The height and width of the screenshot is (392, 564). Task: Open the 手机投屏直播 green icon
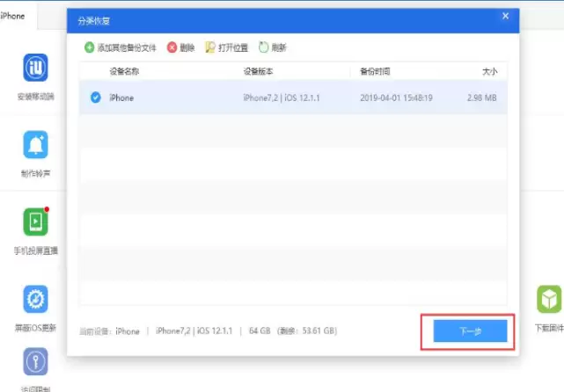point(35,221)
